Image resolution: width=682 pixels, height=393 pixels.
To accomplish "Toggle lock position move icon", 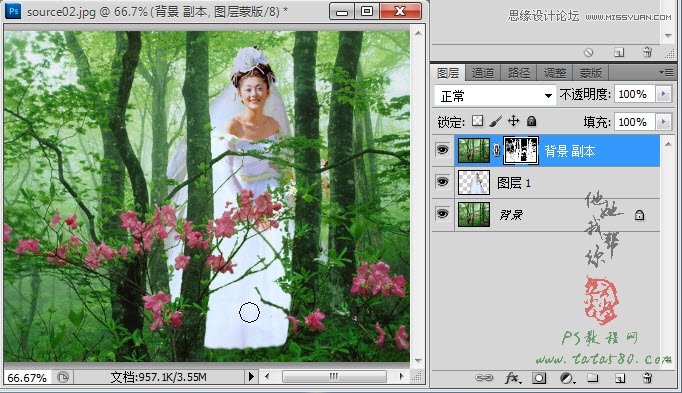I will 514,121.
